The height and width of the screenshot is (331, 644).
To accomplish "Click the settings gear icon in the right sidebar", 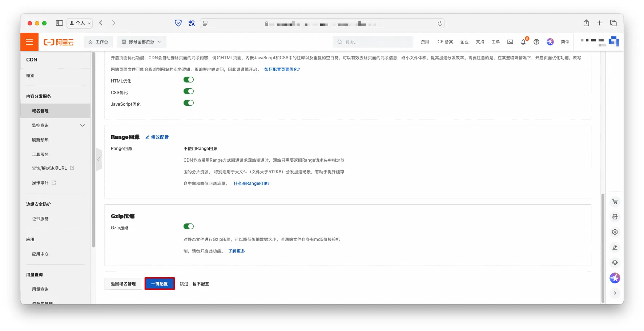I will pos(615,232).
